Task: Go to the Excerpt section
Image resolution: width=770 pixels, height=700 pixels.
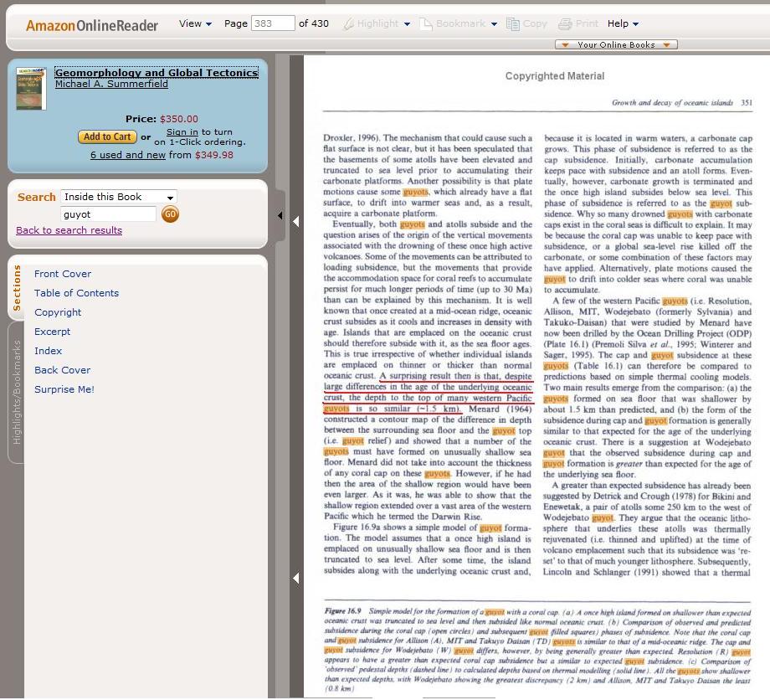Action: tap(52, 332)
